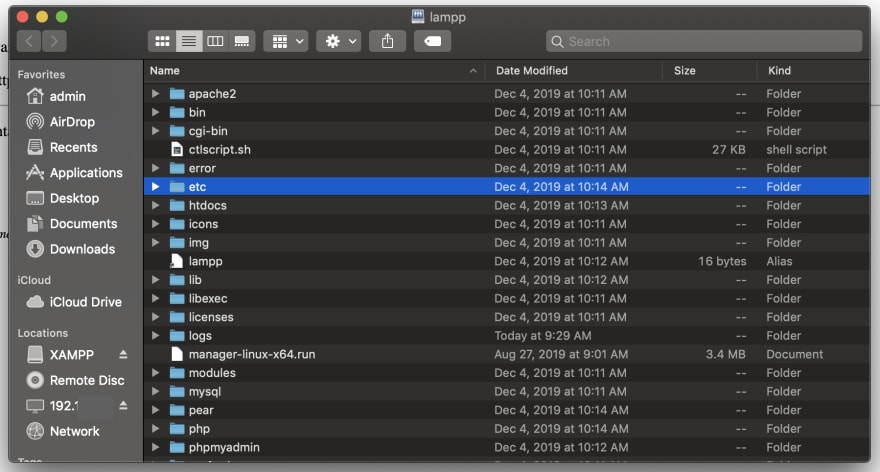Open the gear action menu
The width and height of the screenshot is (880, 472).
[338, 41]
